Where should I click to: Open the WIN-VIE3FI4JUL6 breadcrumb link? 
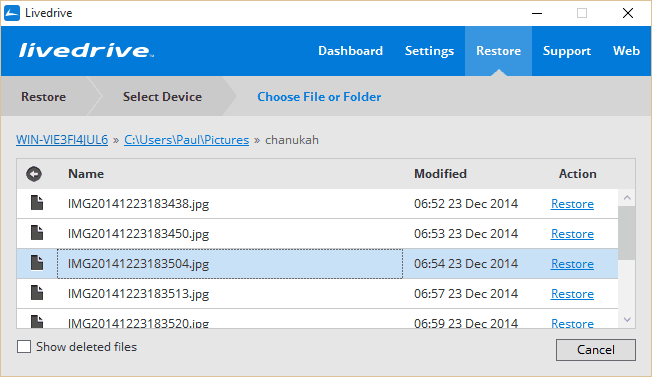(62, 140)
